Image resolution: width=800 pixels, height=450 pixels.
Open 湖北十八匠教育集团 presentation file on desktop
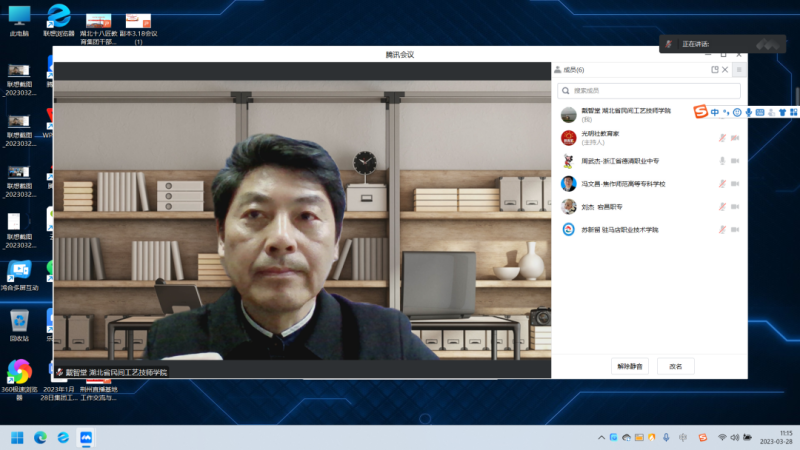[98, 29]
